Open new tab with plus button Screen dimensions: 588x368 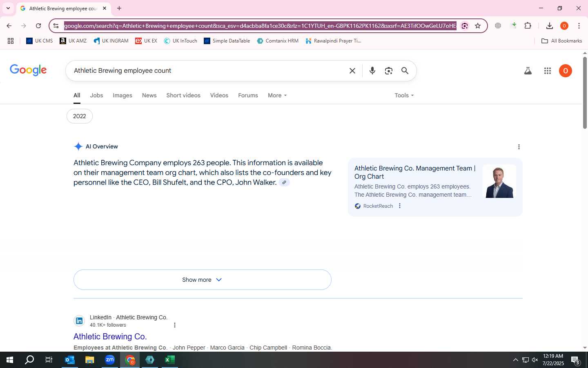(x=119, y=8)
